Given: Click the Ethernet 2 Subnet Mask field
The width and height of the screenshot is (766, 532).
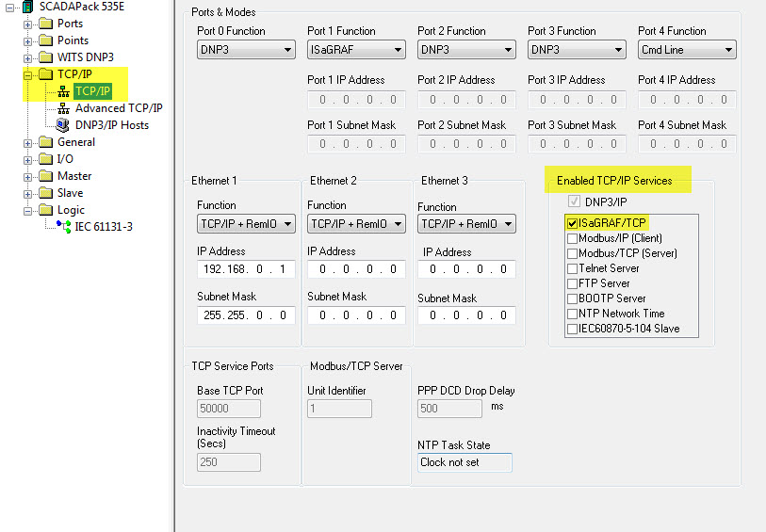Looking at the screenshot, I should tap(356, 315).
